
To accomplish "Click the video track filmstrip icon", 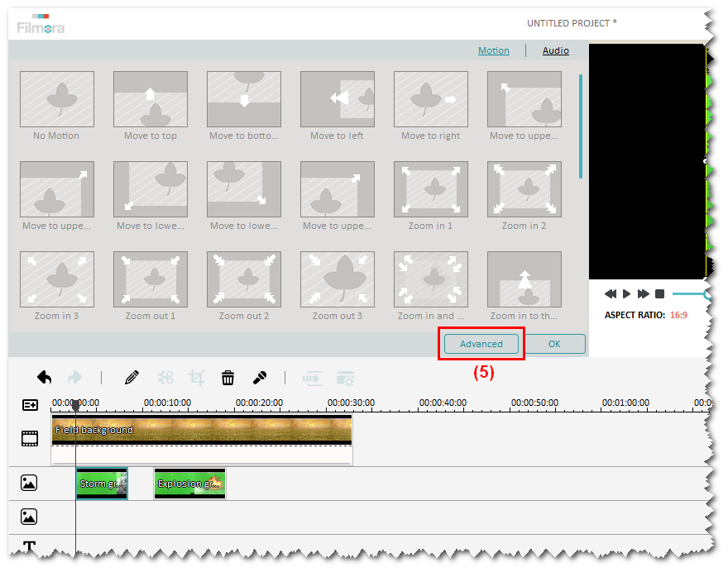I will pos(30,438).
